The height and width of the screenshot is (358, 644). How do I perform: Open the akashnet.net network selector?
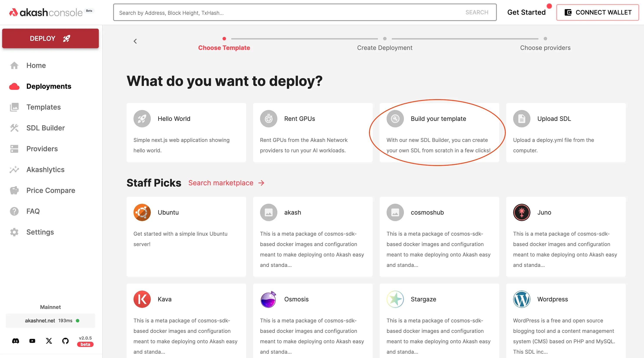pos(50,321)
